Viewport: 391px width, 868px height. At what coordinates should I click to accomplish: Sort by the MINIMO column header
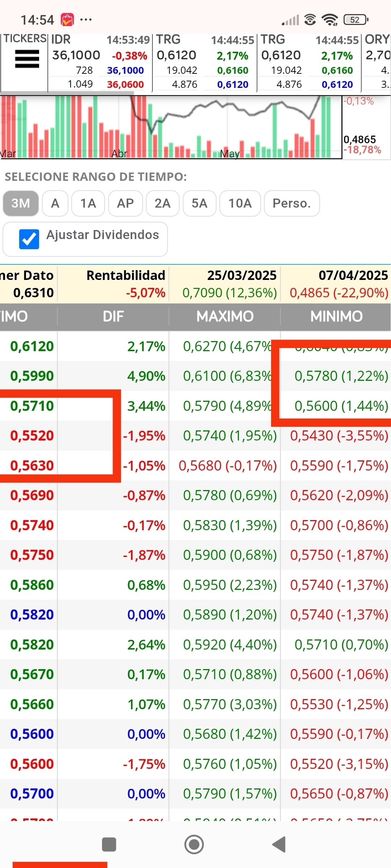coord(336,316)
